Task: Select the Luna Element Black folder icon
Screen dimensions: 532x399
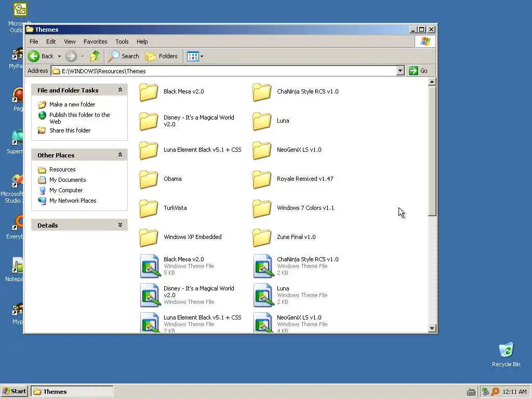Action: coord(149,150)
